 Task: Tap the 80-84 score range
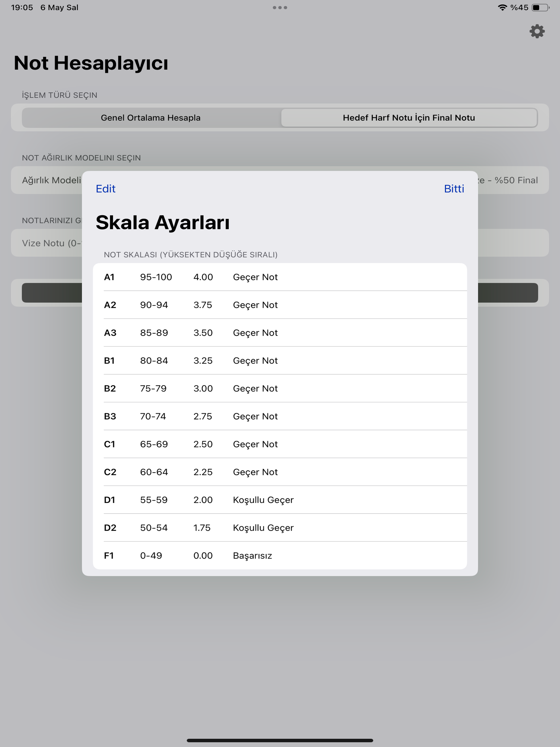click(154, 361)
